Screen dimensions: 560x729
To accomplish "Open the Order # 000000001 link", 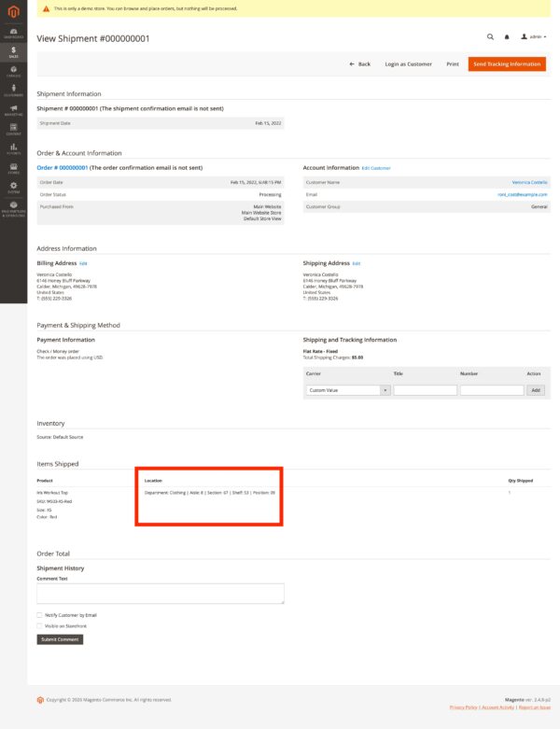I will tap(62, 168).
